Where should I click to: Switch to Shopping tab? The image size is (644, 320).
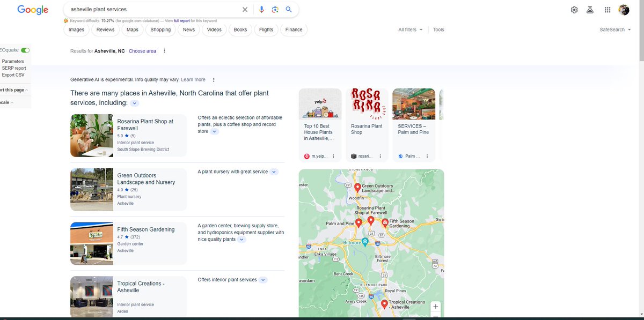click(160, 30)
